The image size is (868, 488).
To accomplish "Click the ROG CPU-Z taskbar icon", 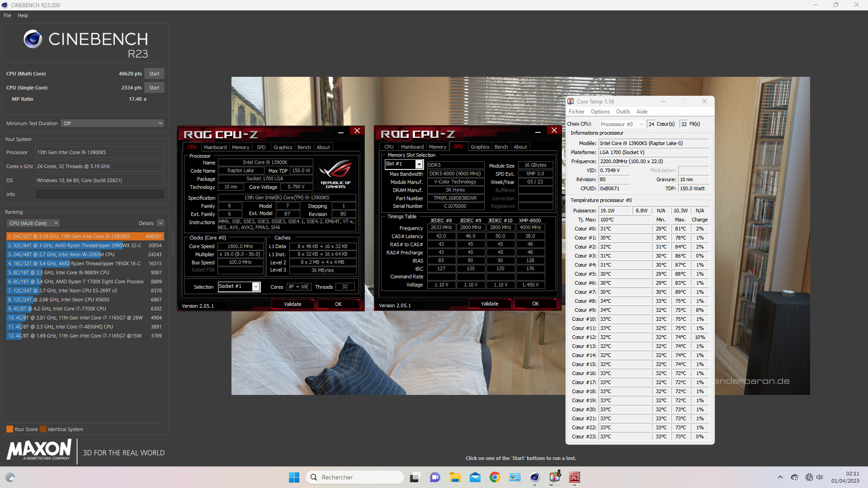I will (x=575, y=477).
